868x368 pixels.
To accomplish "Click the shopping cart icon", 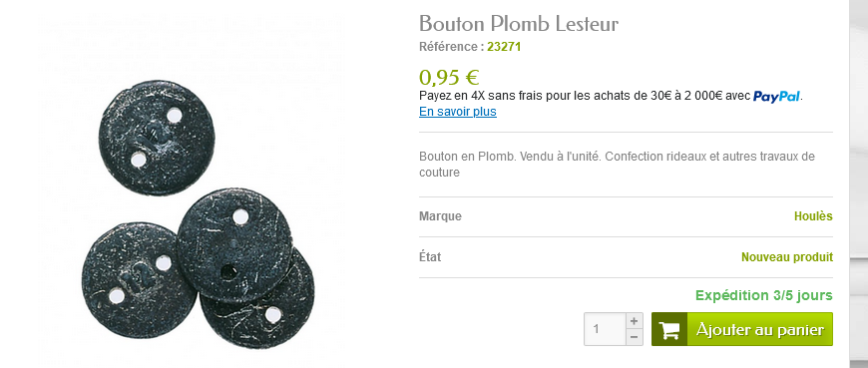I will pyautogui.click(x=669, y=330).
